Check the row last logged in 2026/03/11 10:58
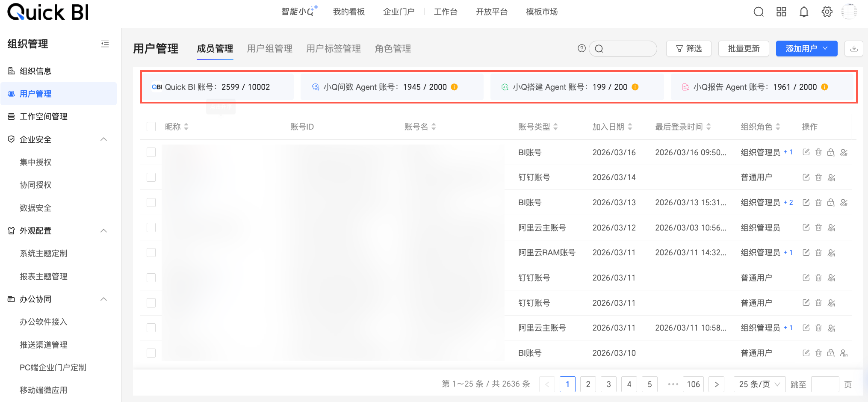 tap(151, 328)
